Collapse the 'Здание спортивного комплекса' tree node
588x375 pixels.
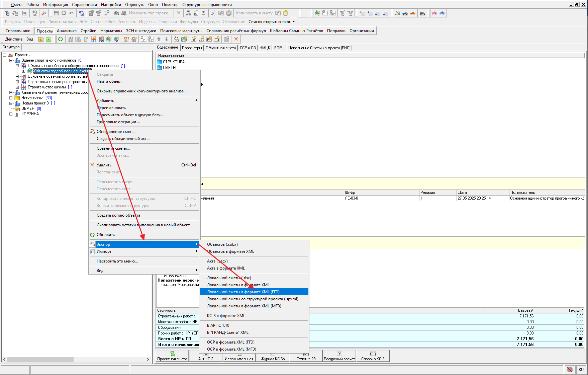tap(11, 60)
